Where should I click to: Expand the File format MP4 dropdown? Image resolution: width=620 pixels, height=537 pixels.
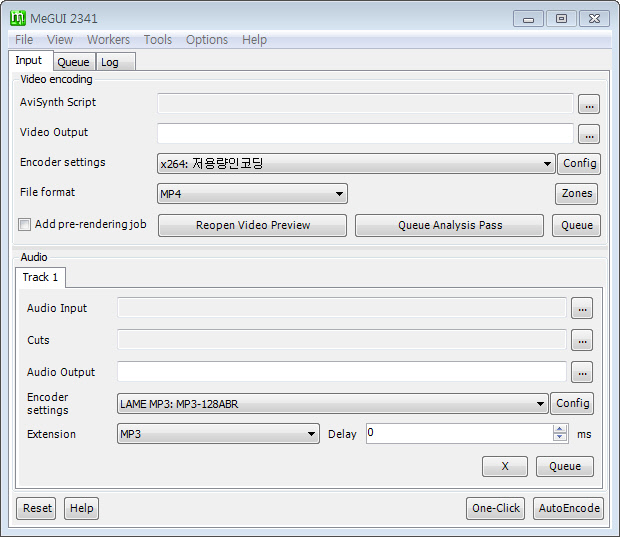(x=252, y=194)
